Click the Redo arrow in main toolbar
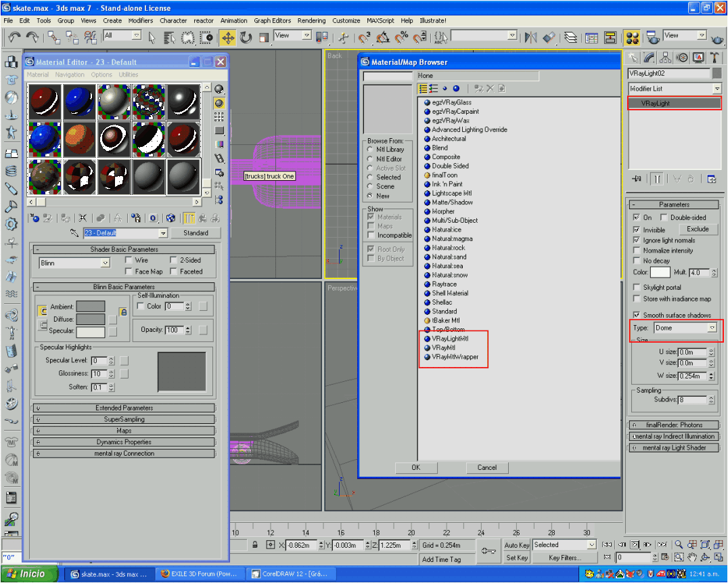728x583 pixels. pos(32,37)
